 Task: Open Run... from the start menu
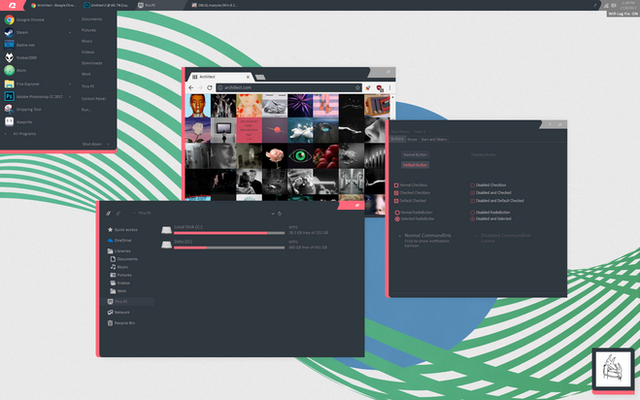point(86,109)
